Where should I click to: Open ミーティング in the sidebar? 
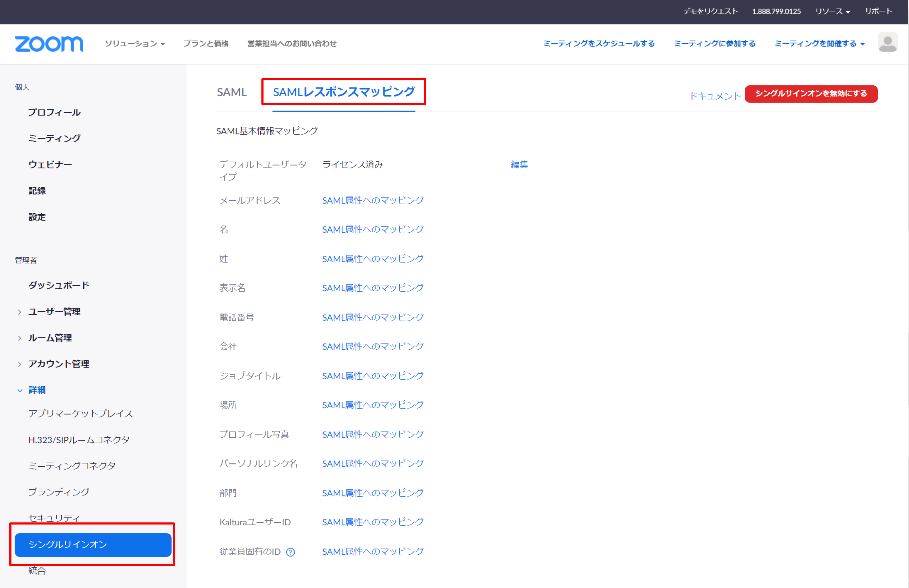(x=54, y=138)
